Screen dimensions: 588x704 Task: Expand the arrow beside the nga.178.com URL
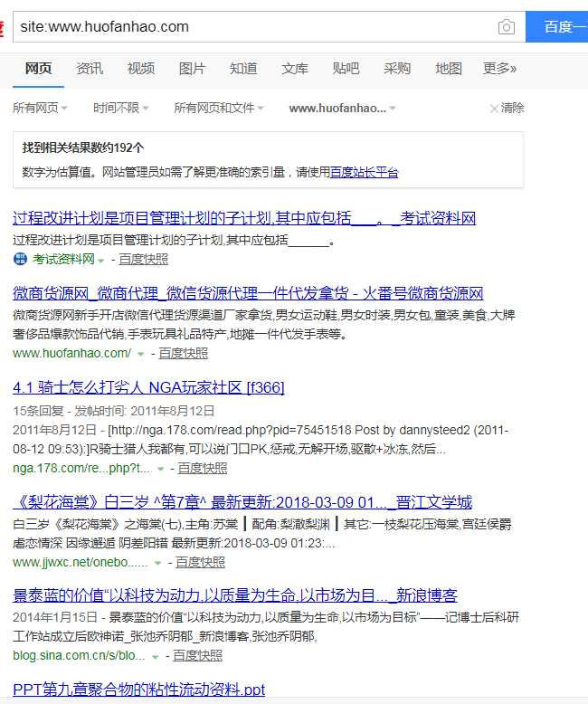[x=160, y=470]
